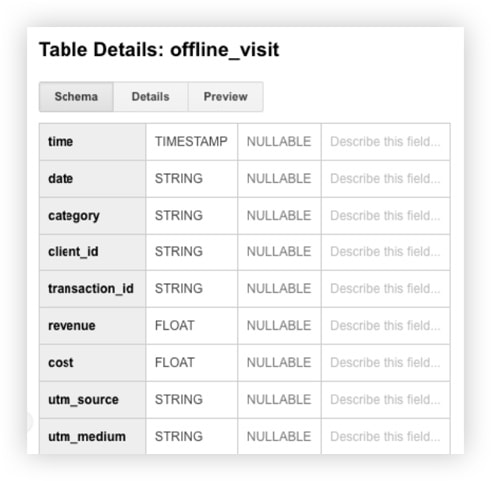Switch to the Schema tab
This screenshot has height=481, width=491.
tap(76, 97)
